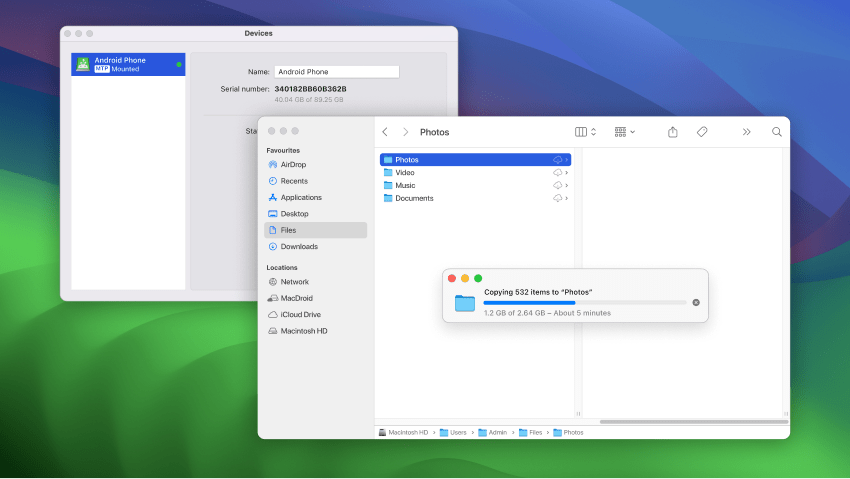Zoom the copy dialog green button
850x479 pixels.
(x=478, y=278)
